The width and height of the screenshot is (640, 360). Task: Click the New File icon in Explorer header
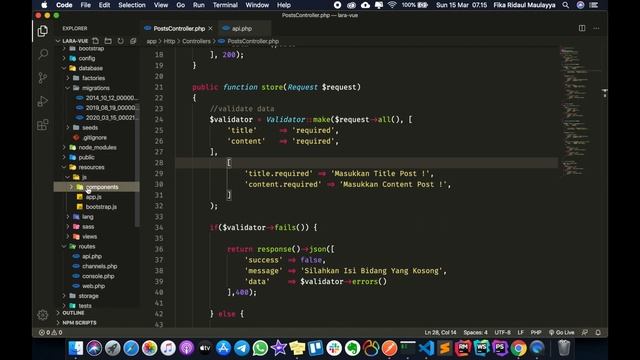(96, 41)
